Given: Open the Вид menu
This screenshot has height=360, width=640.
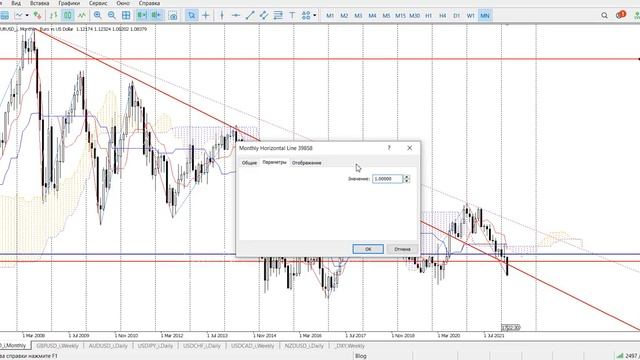Looking at the screenshot, I should tap(16, 3).
